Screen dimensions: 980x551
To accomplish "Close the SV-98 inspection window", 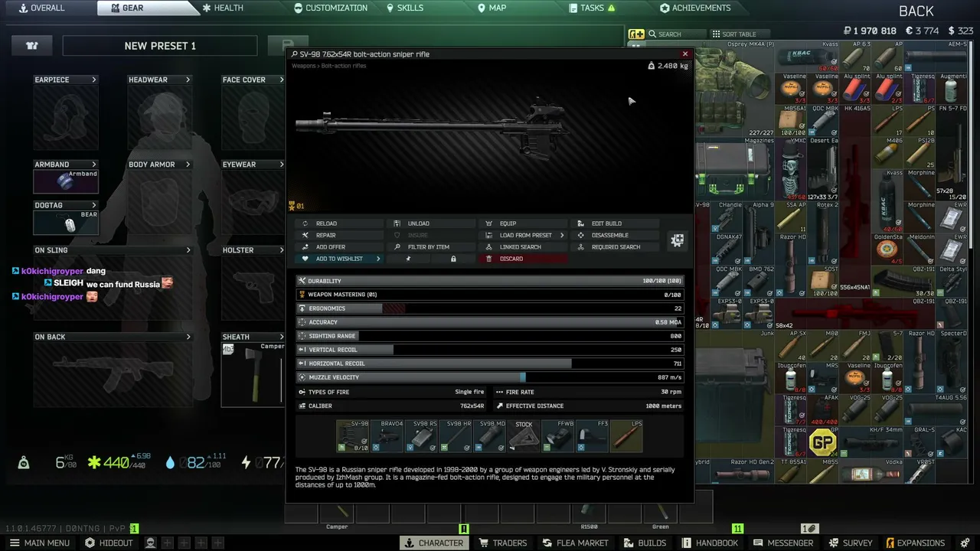I will point(685,54).
